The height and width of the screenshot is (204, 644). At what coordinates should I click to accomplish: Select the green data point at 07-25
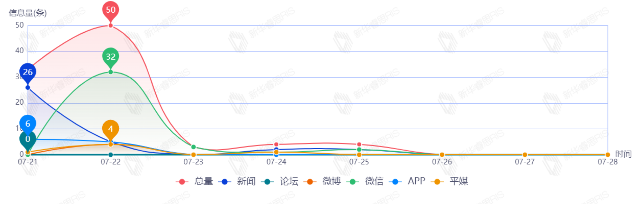click(x=359, y=150)
